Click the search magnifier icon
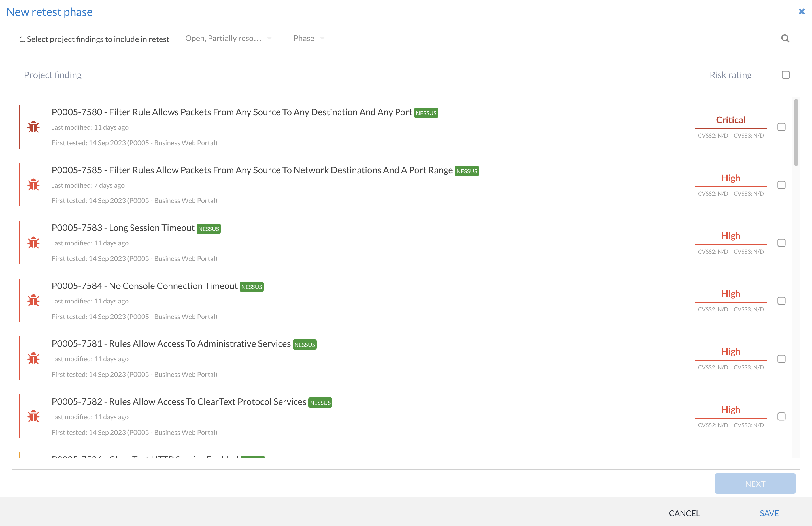Viewport: 812px width, 526px height. click(785, 39)
